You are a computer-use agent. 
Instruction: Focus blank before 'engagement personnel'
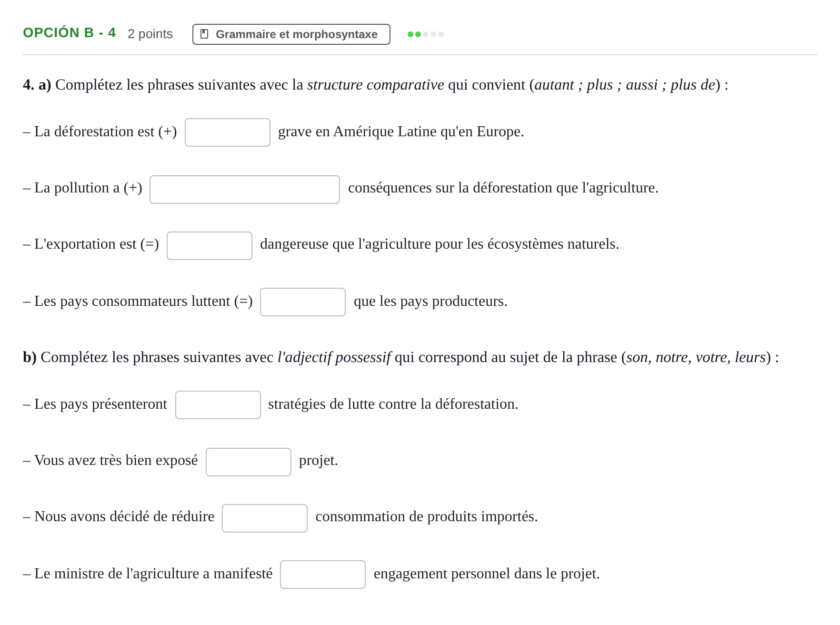click(x=323, y=575)
